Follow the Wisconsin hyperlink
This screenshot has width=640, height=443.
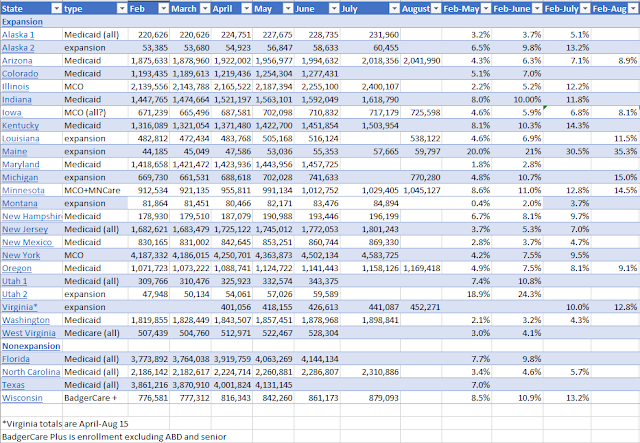[x=22, y=398]
